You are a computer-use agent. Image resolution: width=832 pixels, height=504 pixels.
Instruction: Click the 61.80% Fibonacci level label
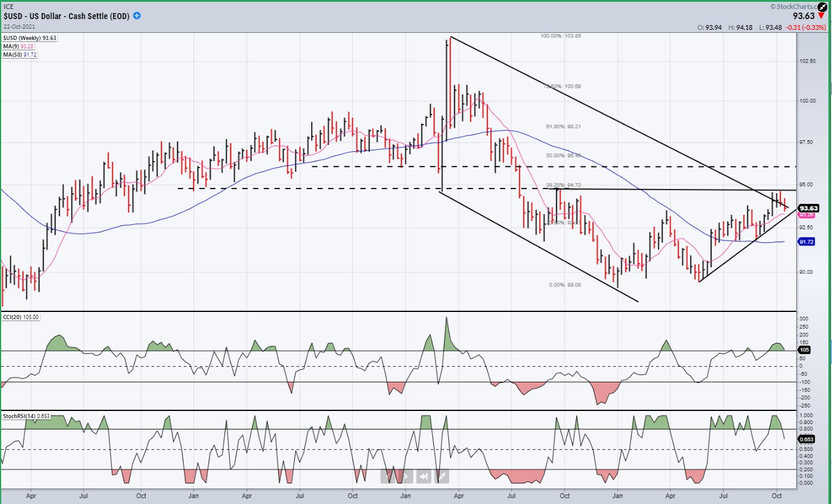click(563, 127)
